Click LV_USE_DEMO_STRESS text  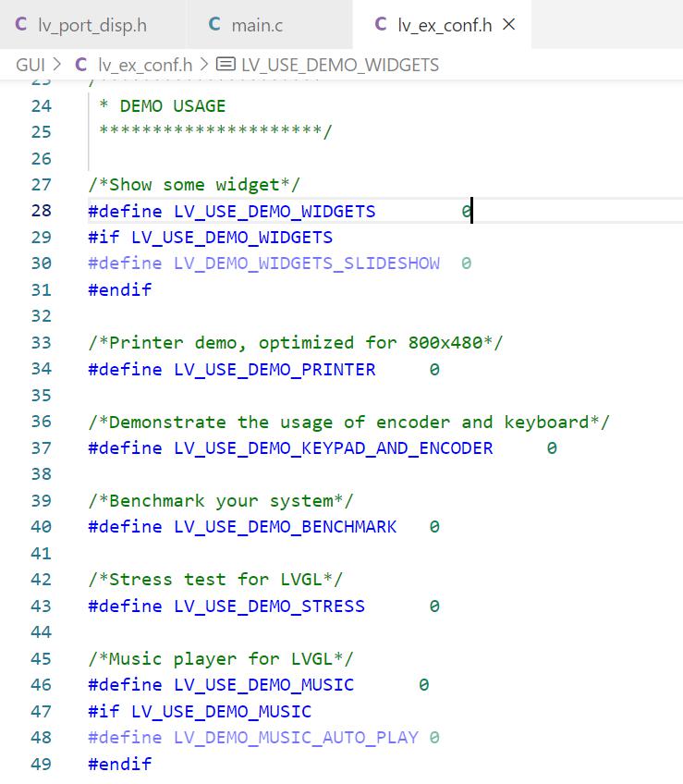pos(269,606)
